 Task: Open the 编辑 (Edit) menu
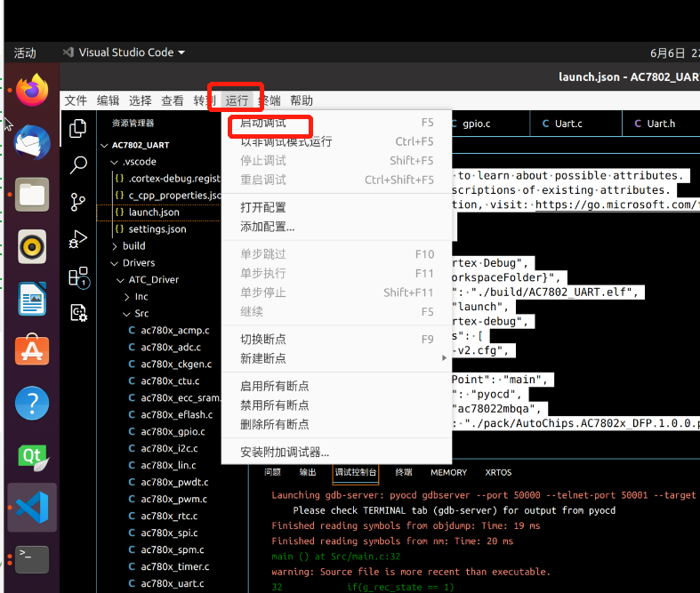tap(108, 100)
